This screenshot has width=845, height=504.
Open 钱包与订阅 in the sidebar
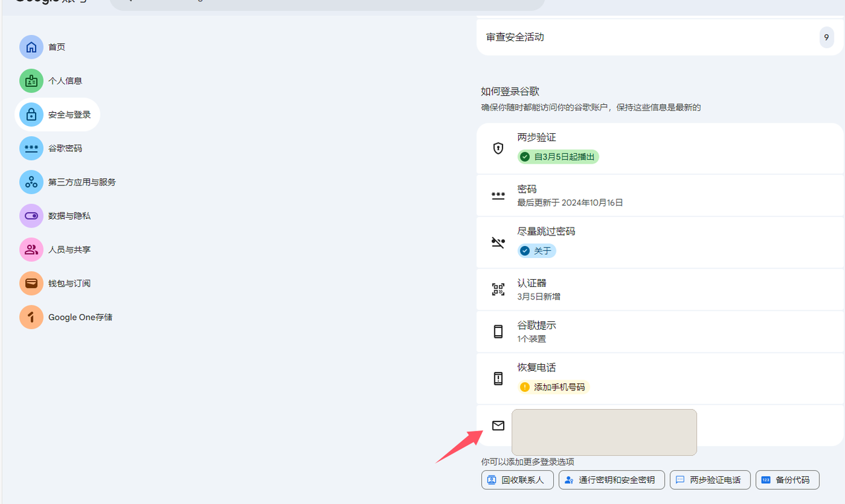[69, 283]
